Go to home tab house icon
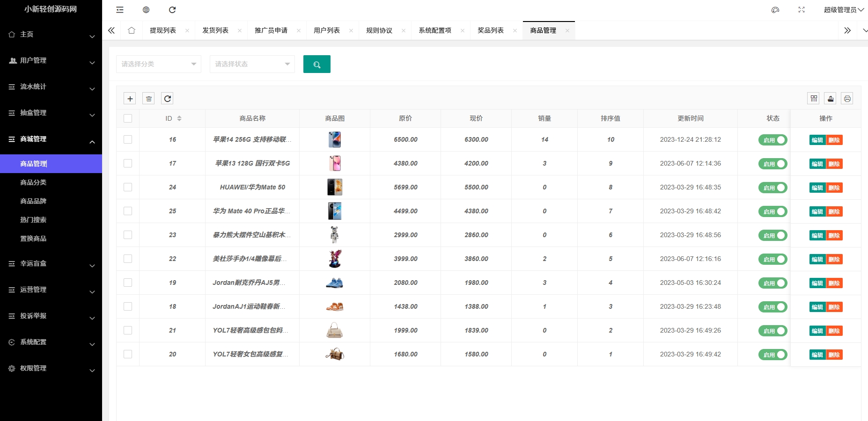 coord(132,30)
